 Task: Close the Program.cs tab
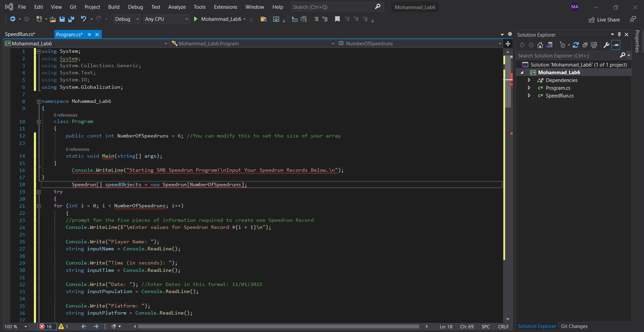click(97, 34)
